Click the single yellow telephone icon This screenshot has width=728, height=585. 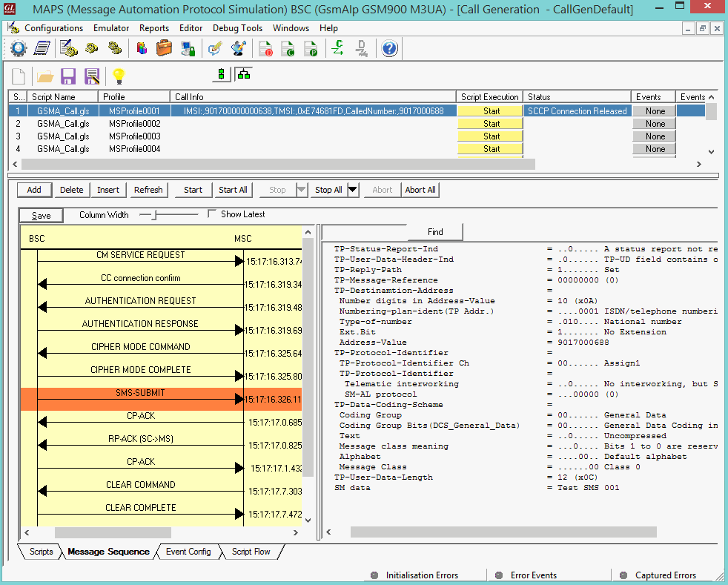click(x=92, y=47)
